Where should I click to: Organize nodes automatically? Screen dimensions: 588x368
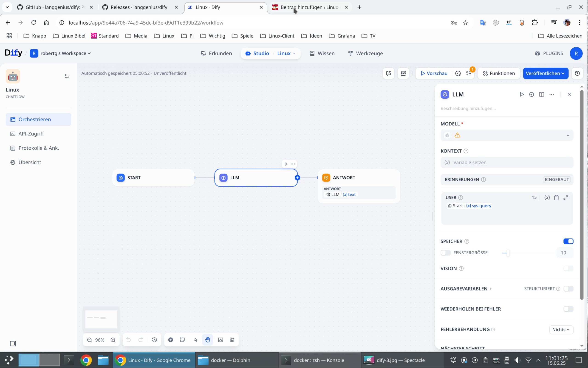(232, 340)
